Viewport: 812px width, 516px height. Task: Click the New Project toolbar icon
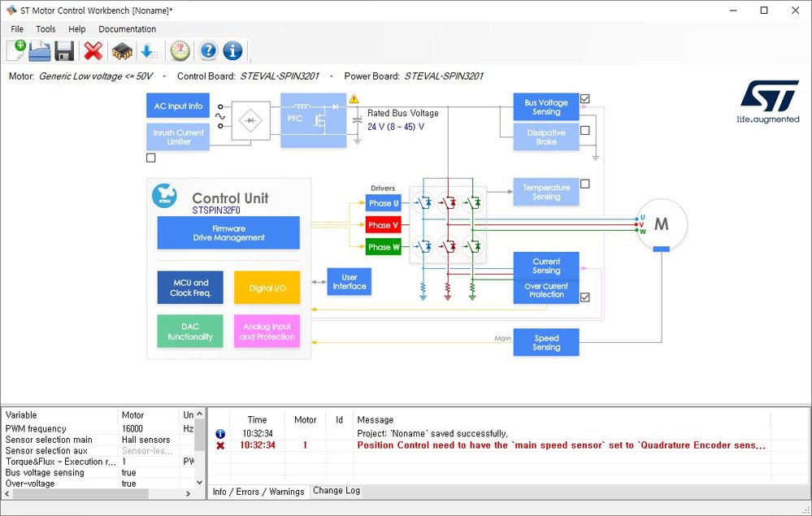[15, 50]
